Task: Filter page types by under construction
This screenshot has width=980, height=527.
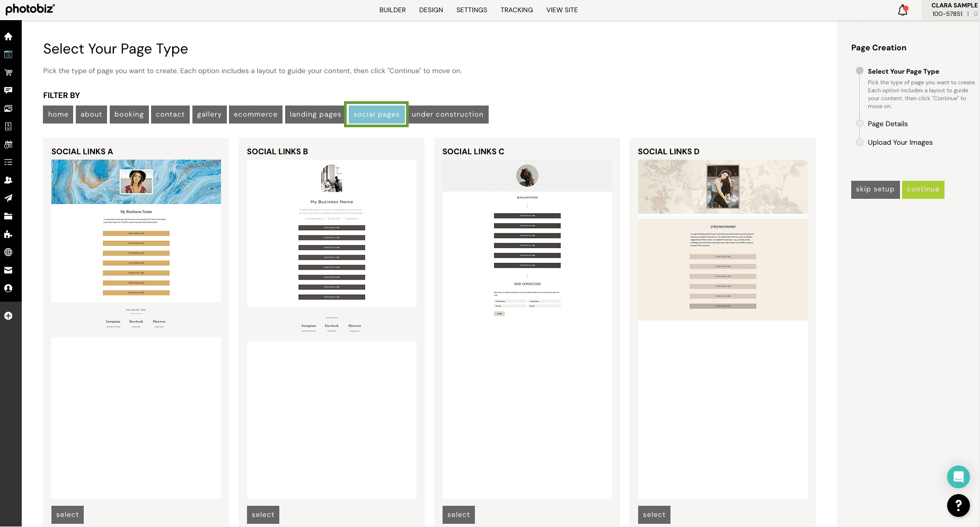Action: [x=447, y=115]
